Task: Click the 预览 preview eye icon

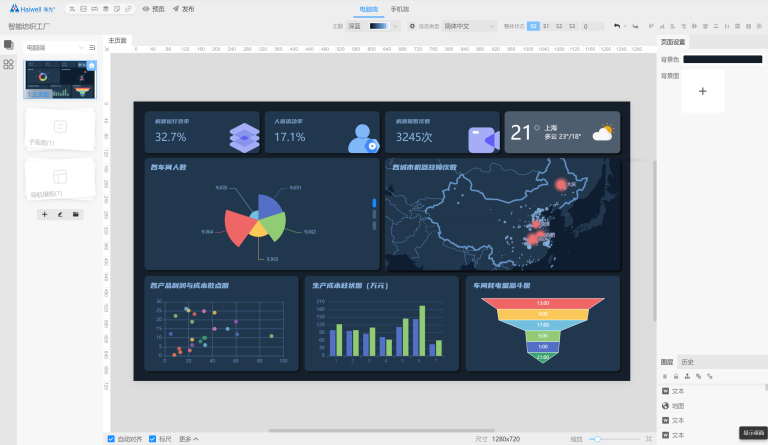Action: [146, 8]
